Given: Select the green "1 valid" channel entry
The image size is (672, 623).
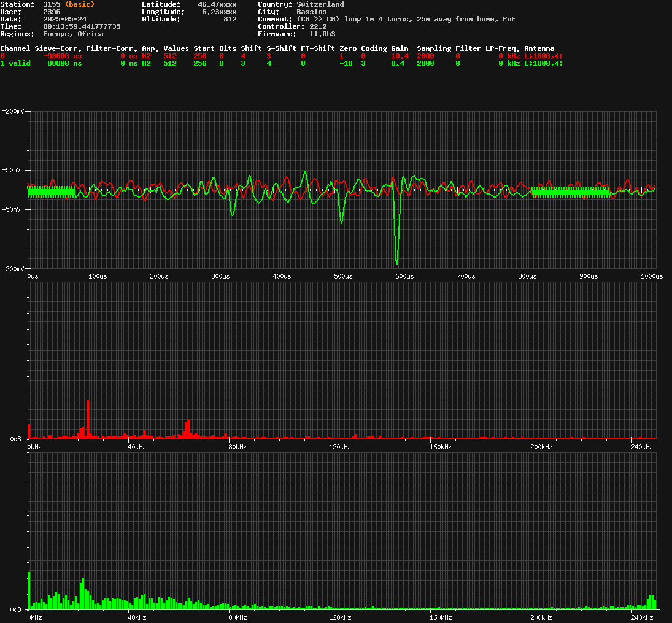Looking at the screenshot, I should (15, 63).
